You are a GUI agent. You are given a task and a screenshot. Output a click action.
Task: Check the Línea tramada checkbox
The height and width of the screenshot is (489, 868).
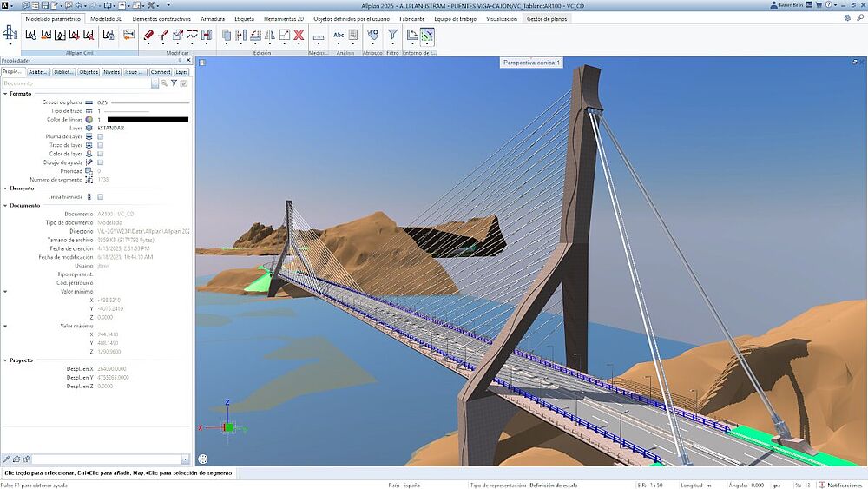[x=101, y=197]
